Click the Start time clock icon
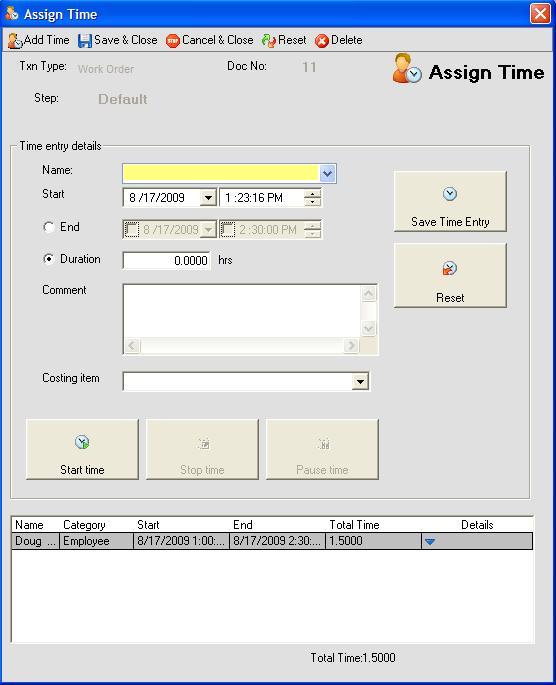 82,443
